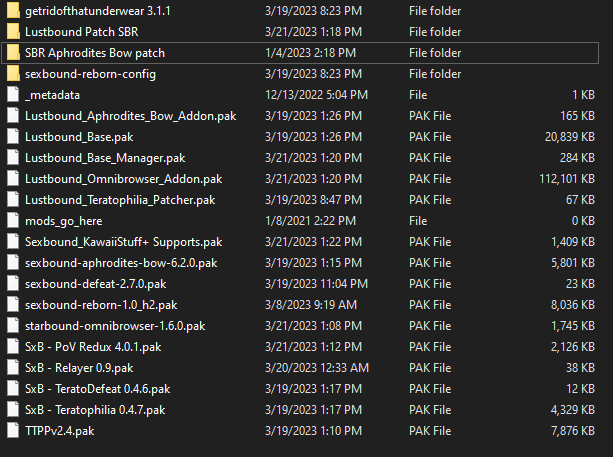This screenshot has width=613, height=457.
Task: Select SxB - Relayer 0.9.pak name
Action: click(x=79, y=368)
